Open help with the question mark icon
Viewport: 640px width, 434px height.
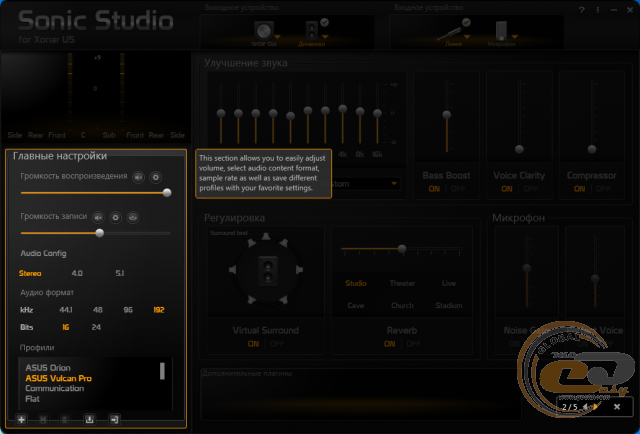tap(582, 10)
